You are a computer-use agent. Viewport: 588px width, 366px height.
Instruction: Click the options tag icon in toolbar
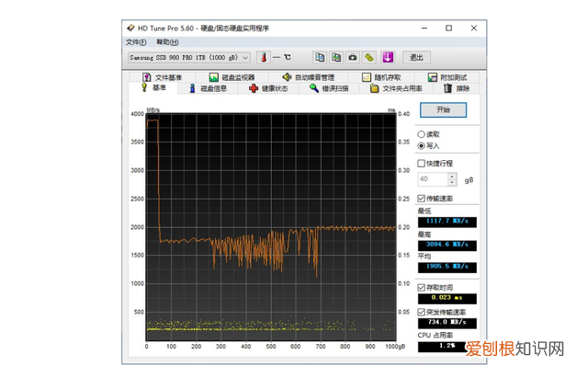[369, 57]
